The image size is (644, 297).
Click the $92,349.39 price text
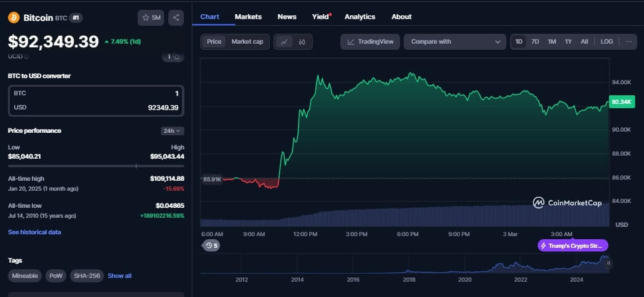point(53,41)
